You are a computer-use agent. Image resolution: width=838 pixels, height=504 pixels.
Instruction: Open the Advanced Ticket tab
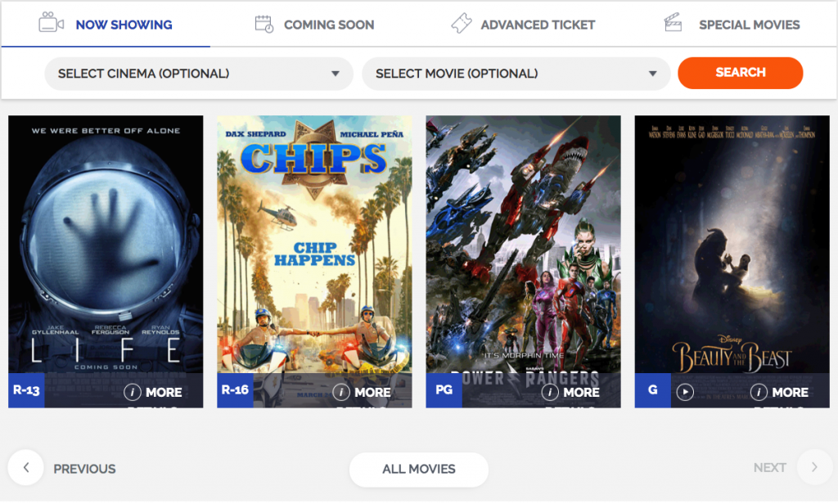[x=523, y=25]
